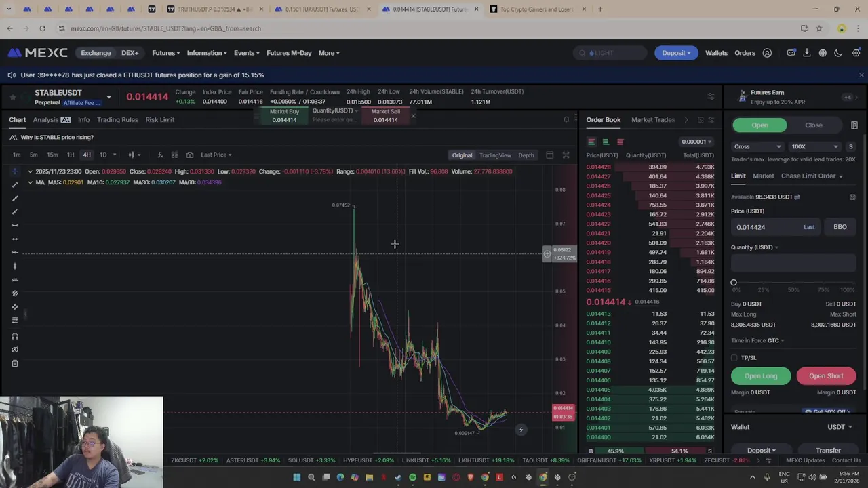Click Why is STABLE price rising
The width and height of the screenshot is (868, 488).
coord(57,137)
